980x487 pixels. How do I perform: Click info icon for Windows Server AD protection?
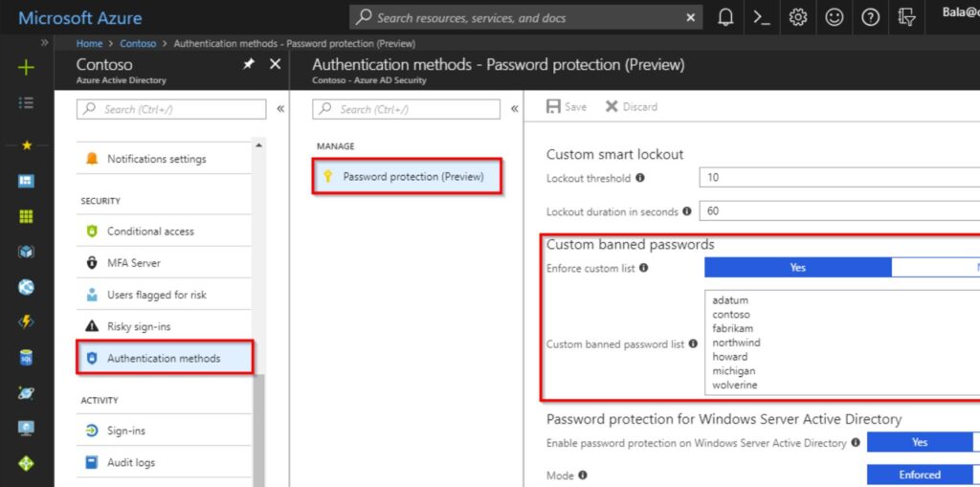pos(855,443)
